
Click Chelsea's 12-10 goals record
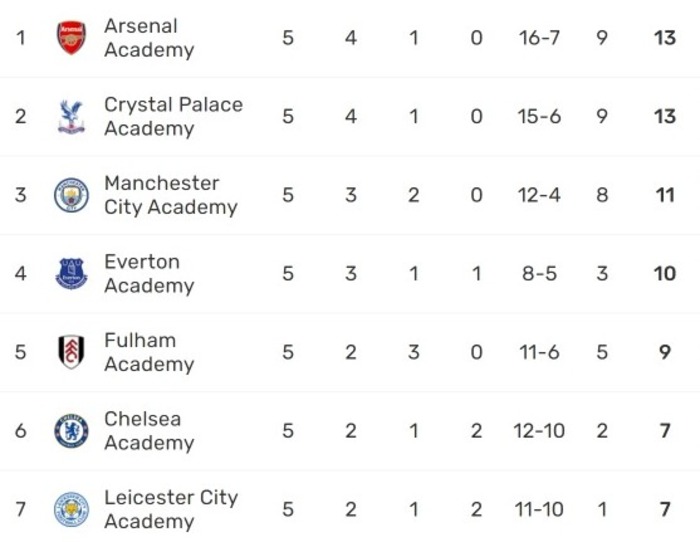539,431
